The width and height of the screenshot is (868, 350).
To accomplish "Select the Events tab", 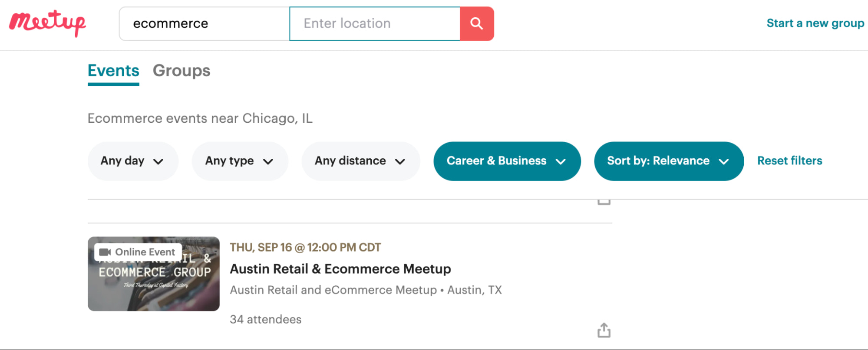I will (x=113, y=71).
